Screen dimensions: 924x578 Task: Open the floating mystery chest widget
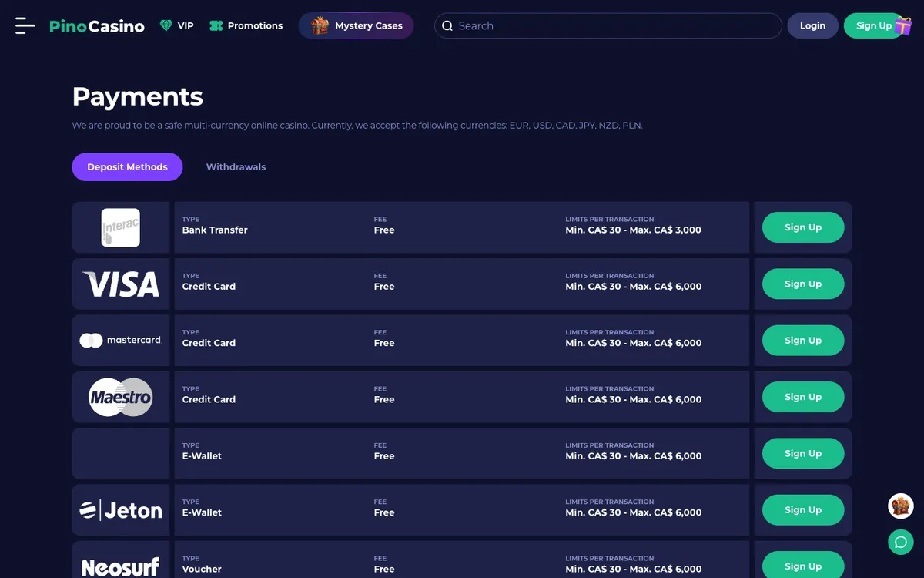pos(901,506)
